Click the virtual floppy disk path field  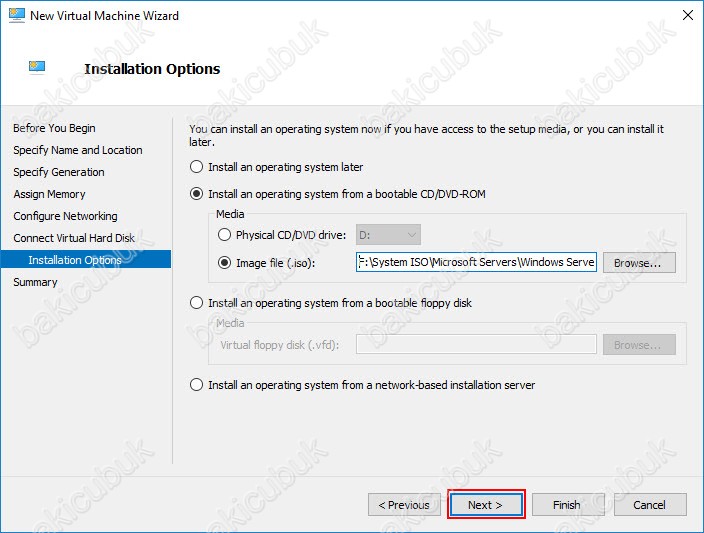[476, 345]
